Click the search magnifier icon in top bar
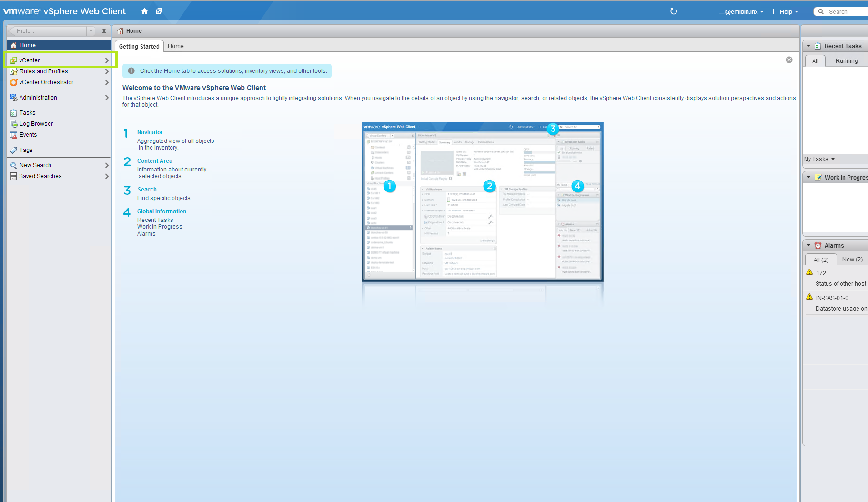Viewport: 868px width, 502px height. click(x=821, y=12)
